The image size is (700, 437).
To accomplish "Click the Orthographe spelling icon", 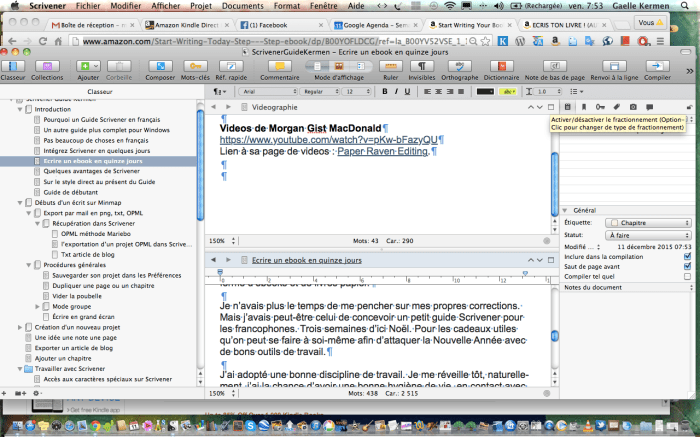I will point(459,66).
